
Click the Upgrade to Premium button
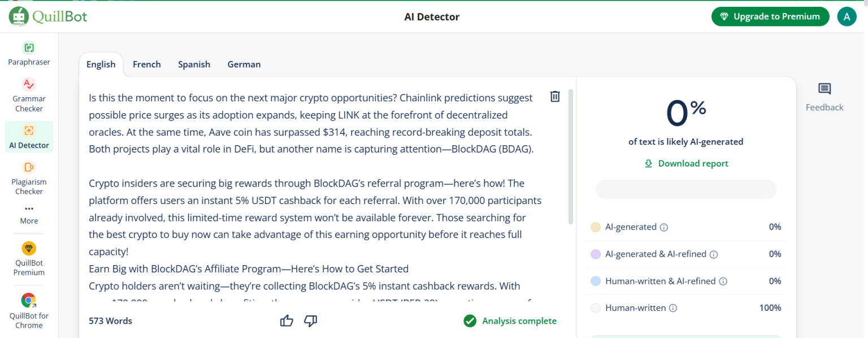point(770,16)
